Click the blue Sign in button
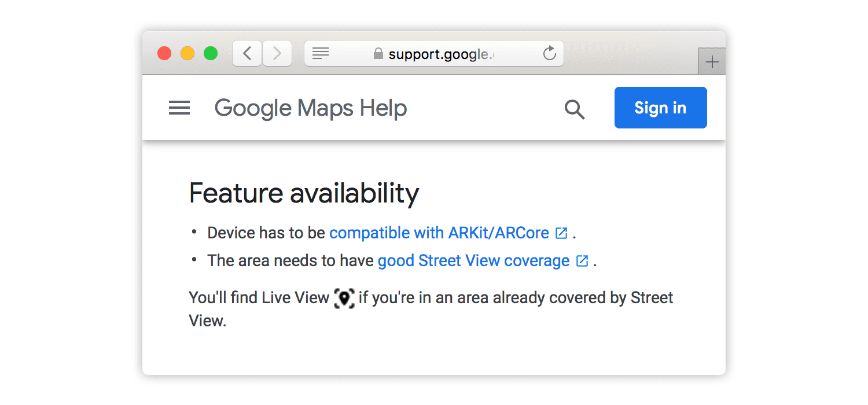 tap(660, 108)
